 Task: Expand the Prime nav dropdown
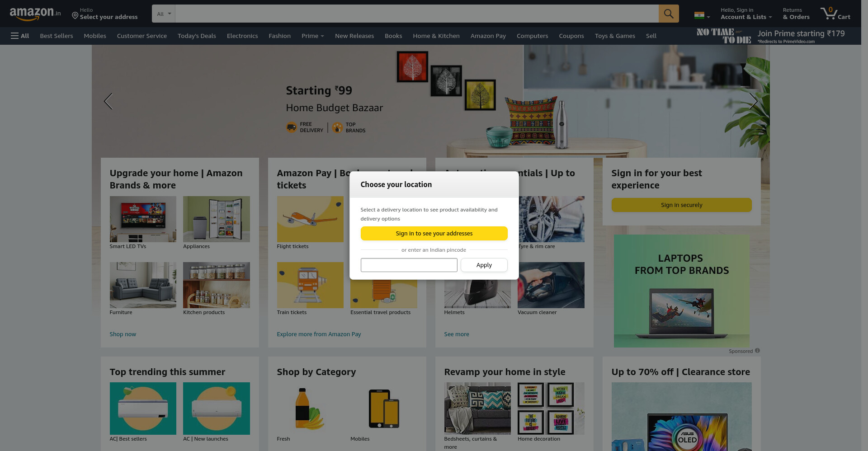pyautogui.click(x=313, y=36)
